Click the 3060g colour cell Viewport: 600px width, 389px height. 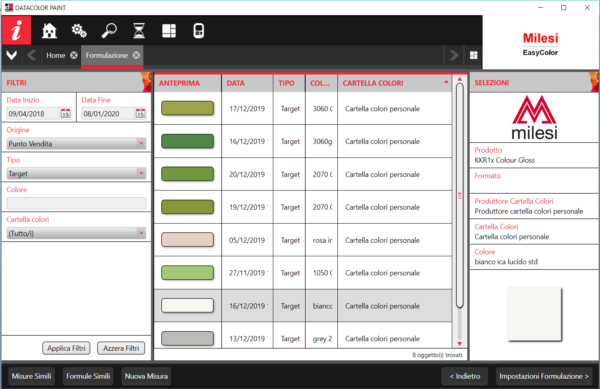(x=322, y=142)
